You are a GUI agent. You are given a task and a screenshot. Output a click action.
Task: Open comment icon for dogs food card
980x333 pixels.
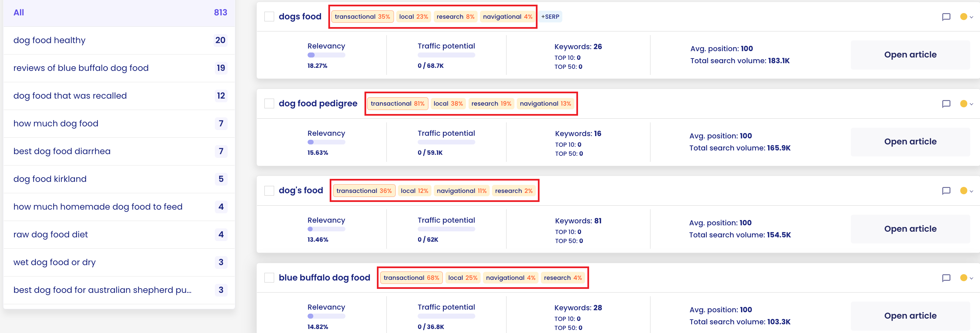pyautogui.click(x=946, y=17)
